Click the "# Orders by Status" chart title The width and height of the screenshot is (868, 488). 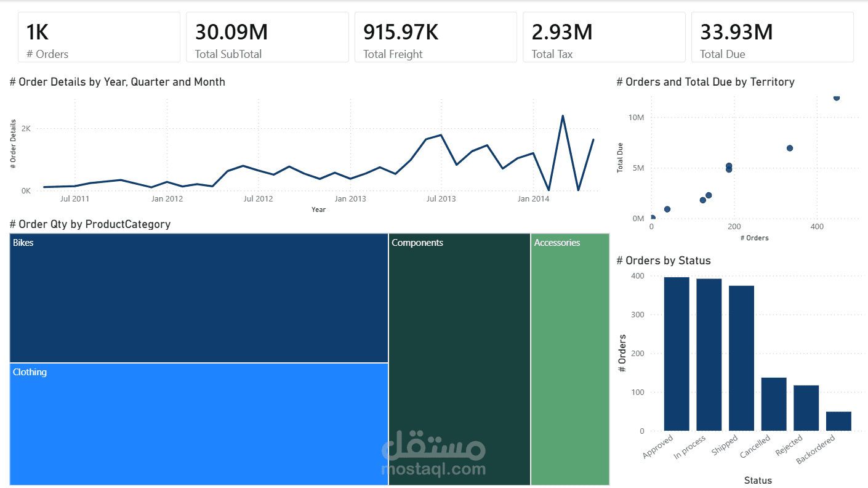tap(664, 261)
